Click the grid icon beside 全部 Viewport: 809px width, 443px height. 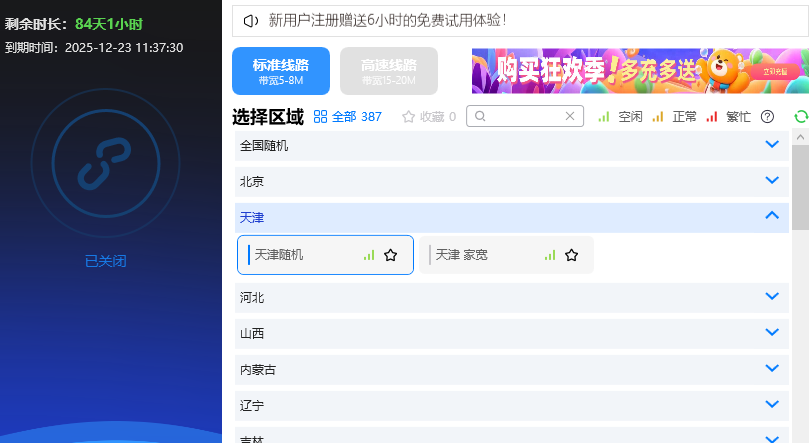point(320,117)
